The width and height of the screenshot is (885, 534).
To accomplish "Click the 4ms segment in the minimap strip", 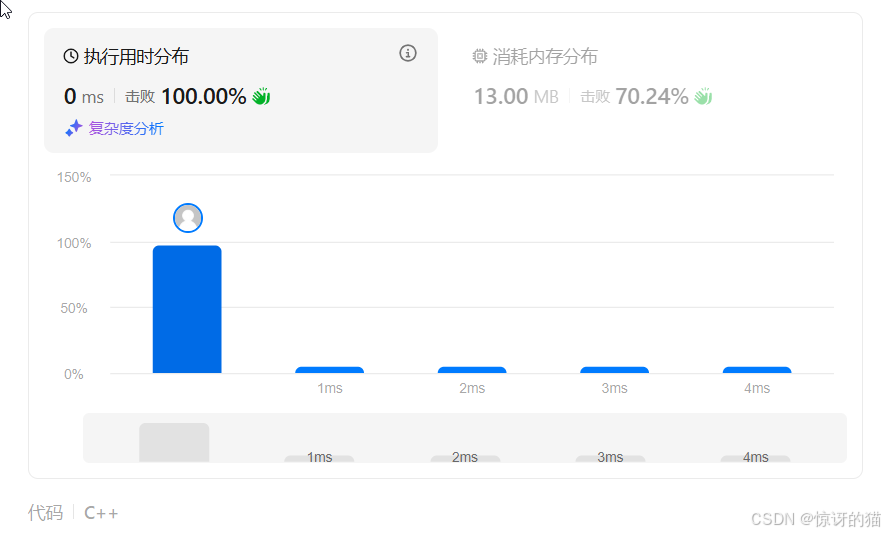I will pos(755,458).
